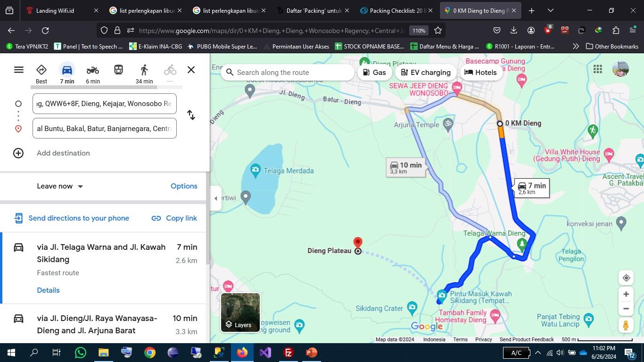Open the Extensions puzzle icon
This screenshot has width=644, height=362.
coord(616,31)
